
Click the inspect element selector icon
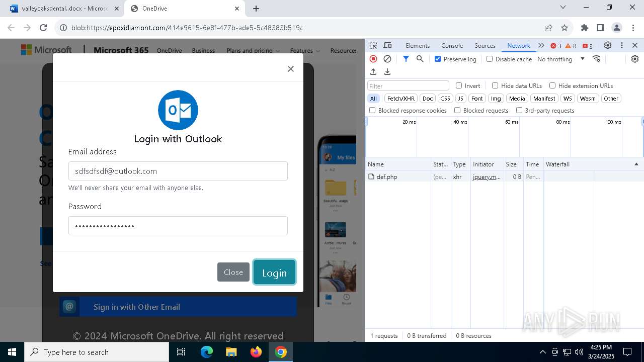click(x=373, y=45)
